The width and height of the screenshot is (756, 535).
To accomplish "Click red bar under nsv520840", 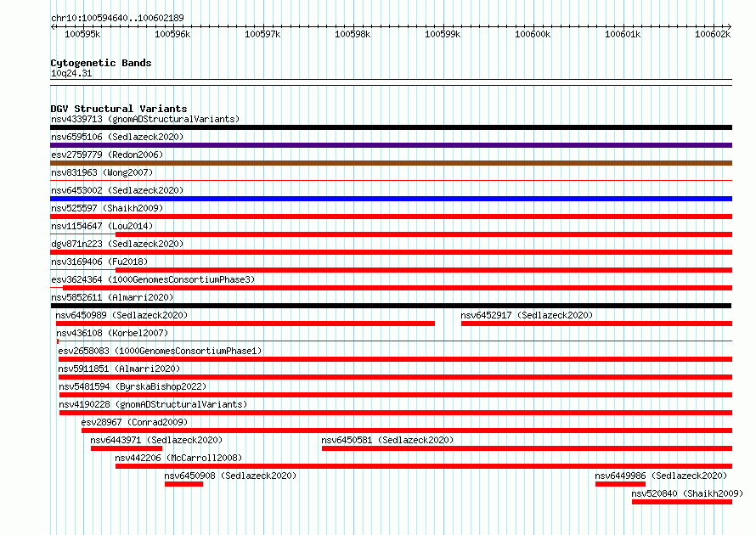I will pyautogui.click(x=682, y=502).
